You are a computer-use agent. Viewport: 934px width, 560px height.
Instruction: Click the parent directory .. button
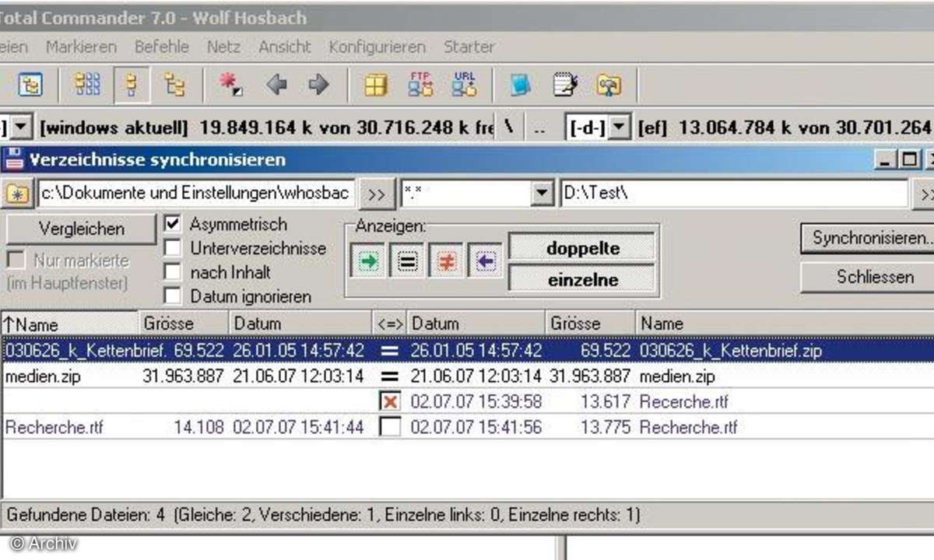(x=539, y=128)
